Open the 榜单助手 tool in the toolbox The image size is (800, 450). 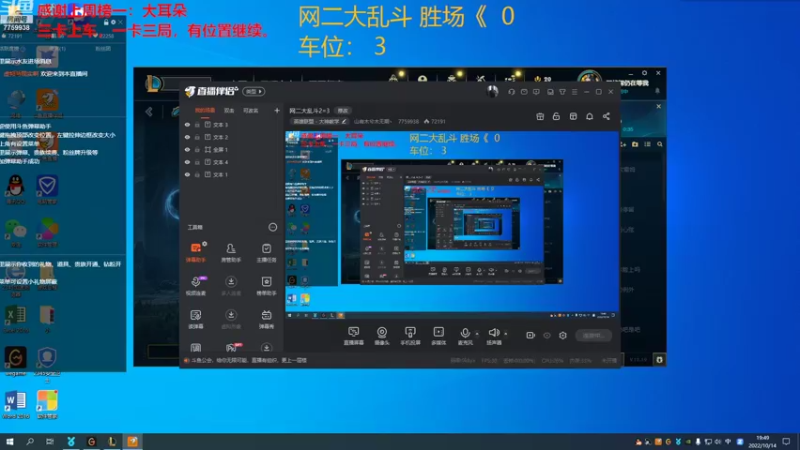click(266, 286)
